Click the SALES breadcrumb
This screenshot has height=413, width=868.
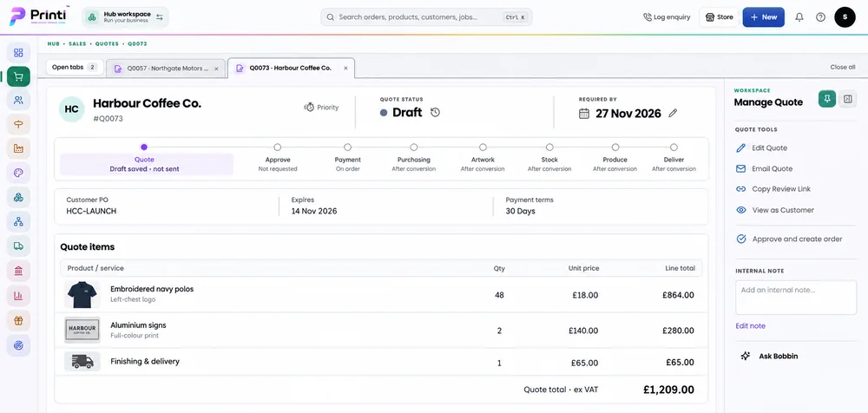pos(77,43)
